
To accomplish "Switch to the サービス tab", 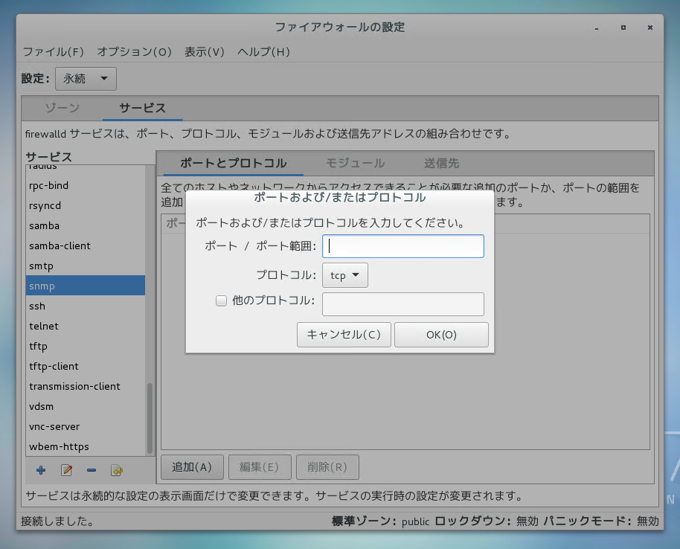I will [143, 108].
